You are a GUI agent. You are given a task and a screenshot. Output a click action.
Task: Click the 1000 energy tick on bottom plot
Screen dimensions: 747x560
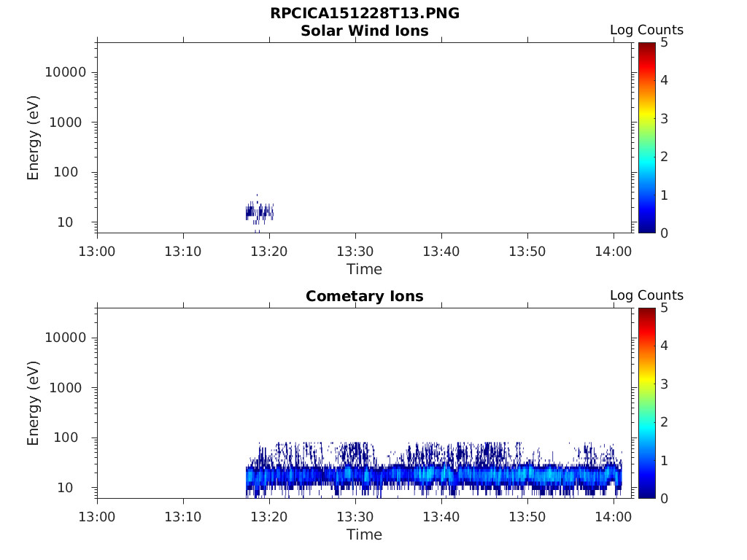coord(69,387)
